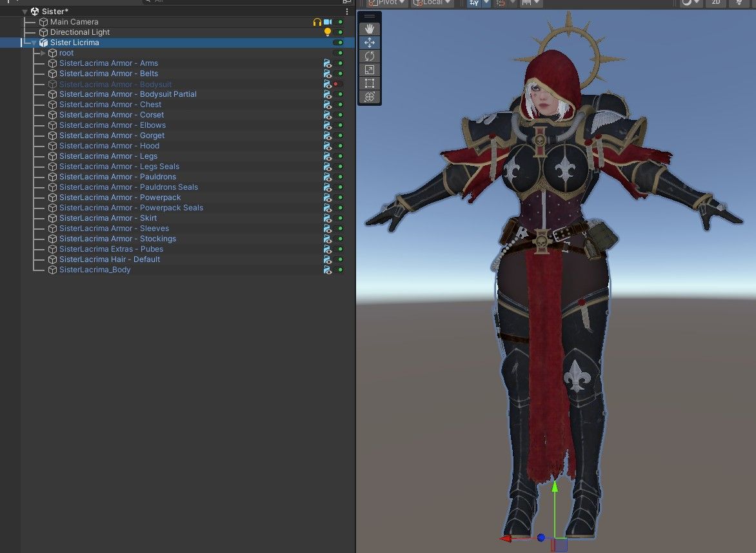Click skinned mesh renderer icon on Armor - Chest row
756x553 pixels.
[x=328, y=105]
